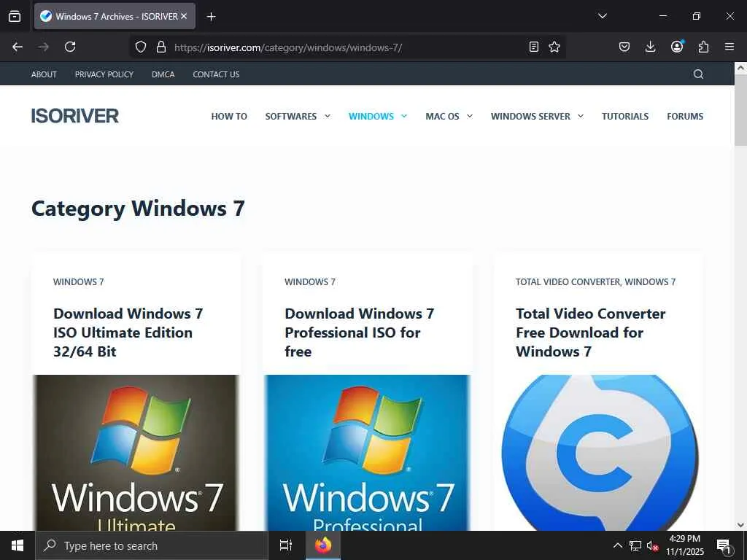Image resolution: width=747 pixels, height=560 pixels.
Task: Open the ABOUT page link
Action: [44, 74]
